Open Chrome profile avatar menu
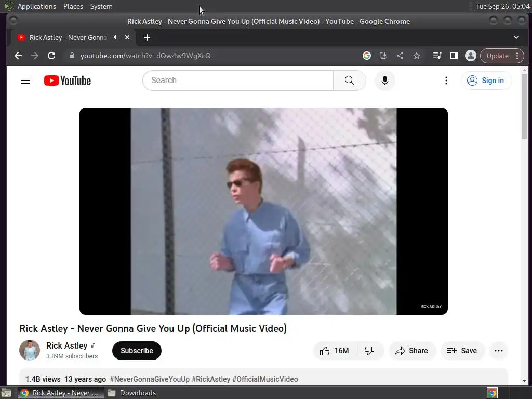This screenshot has height=399, width=532. point(471,56)
